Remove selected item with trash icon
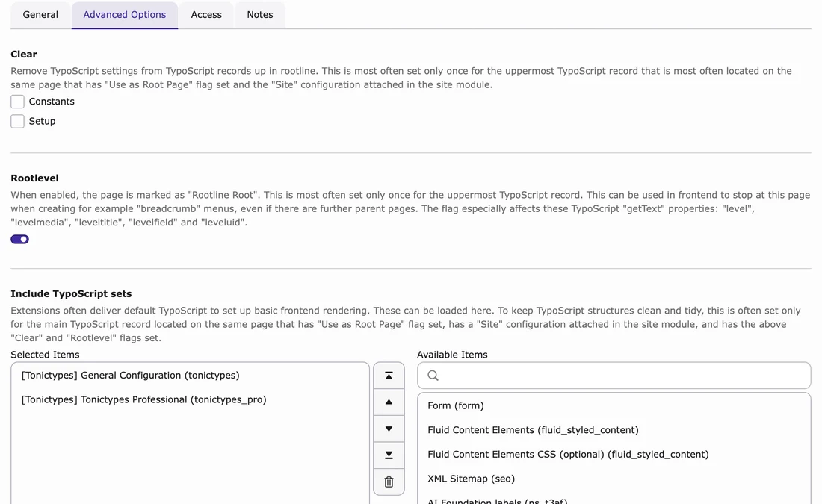This screenshot has width=822, height=504. tap(389, 482)
